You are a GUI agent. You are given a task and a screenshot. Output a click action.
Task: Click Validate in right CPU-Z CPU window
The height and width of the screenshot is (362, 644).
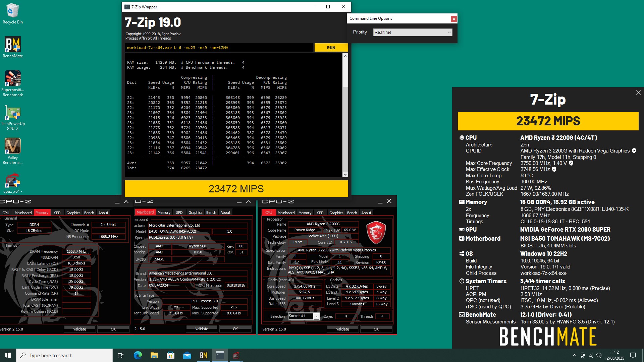[342, 329]
